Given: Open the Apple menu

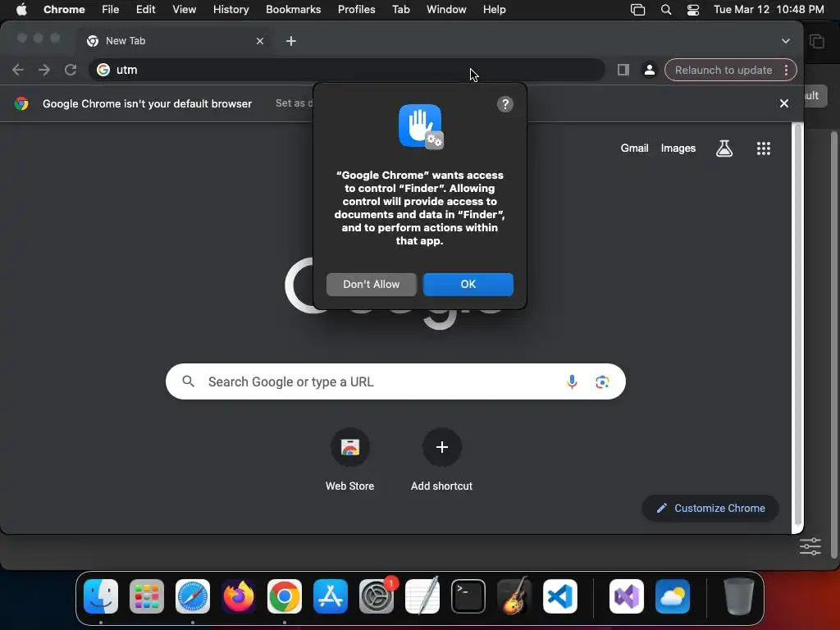Looking at the screenshot, I should pos(21,10).
